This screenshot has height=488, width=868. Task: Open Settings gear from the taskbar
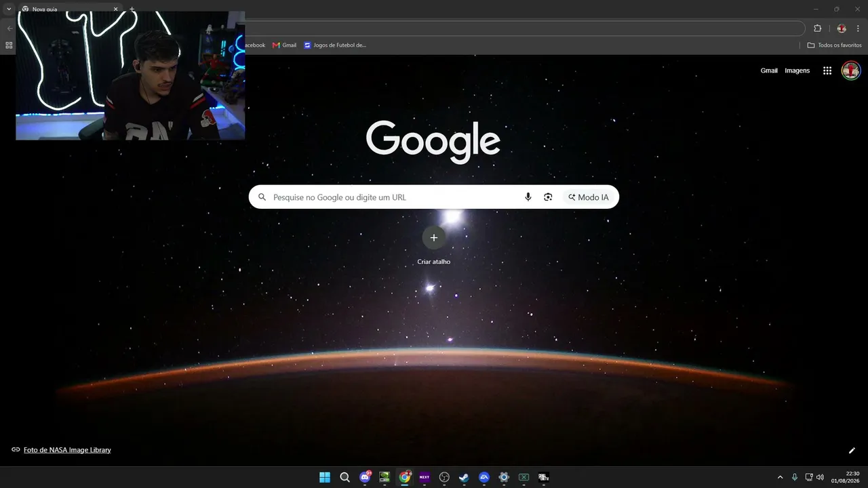tap(504, 477)
